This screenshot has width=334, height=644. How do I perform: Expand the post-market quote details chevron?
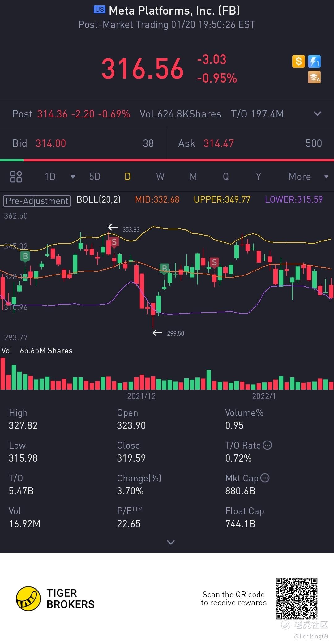coord(317,114)
